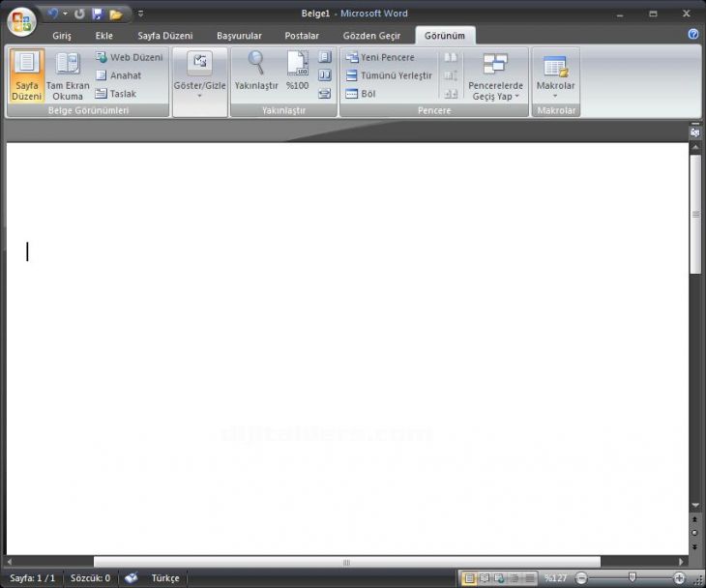Click Select Browse Object circle icon
The height and width of the screenshot is (588, 706).
click(694, 533)
